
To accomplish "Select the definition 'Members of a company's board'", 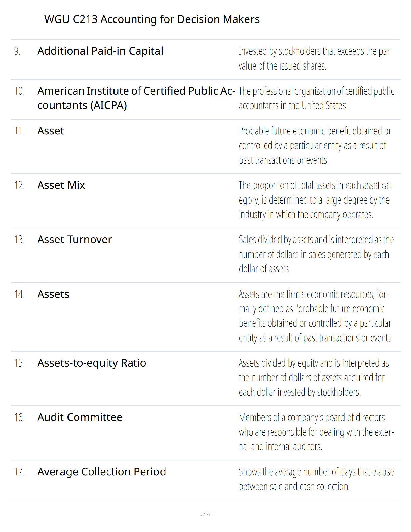I will 316,432.
